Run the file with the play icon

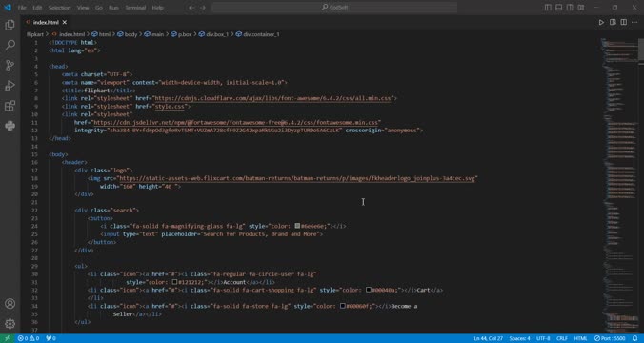601,22
